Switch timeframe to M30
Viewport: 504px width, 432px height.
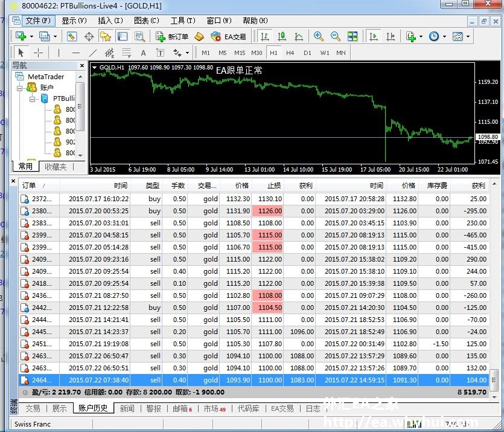click(257, 53)
